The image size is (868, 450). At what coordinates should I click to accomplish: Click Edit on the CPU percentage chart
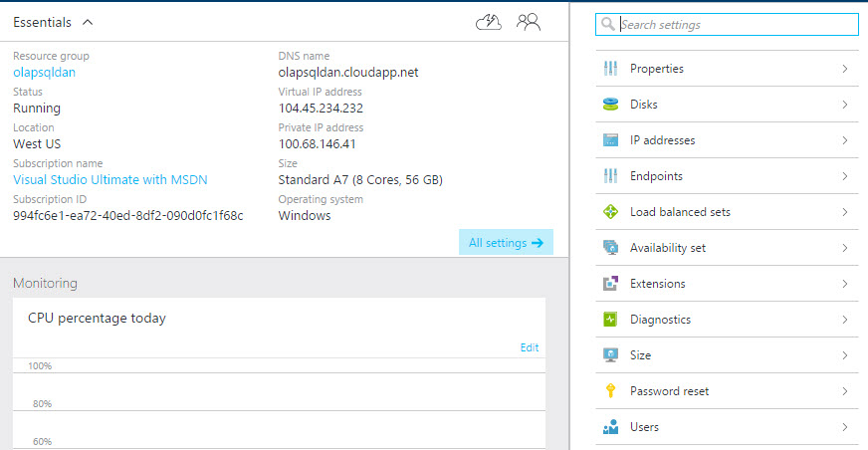530,347
